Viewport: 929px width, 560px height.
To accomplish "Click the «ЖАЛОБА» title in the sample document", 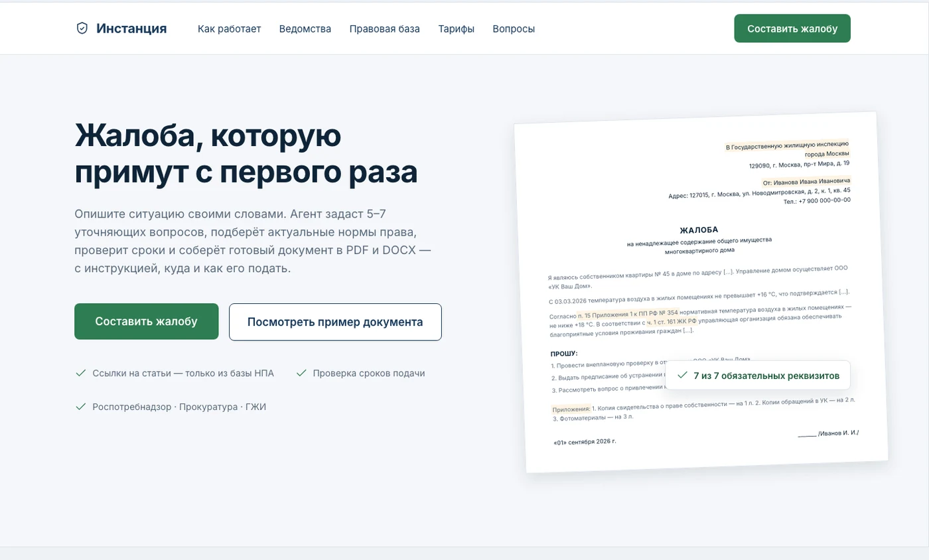I will (699, 230).
